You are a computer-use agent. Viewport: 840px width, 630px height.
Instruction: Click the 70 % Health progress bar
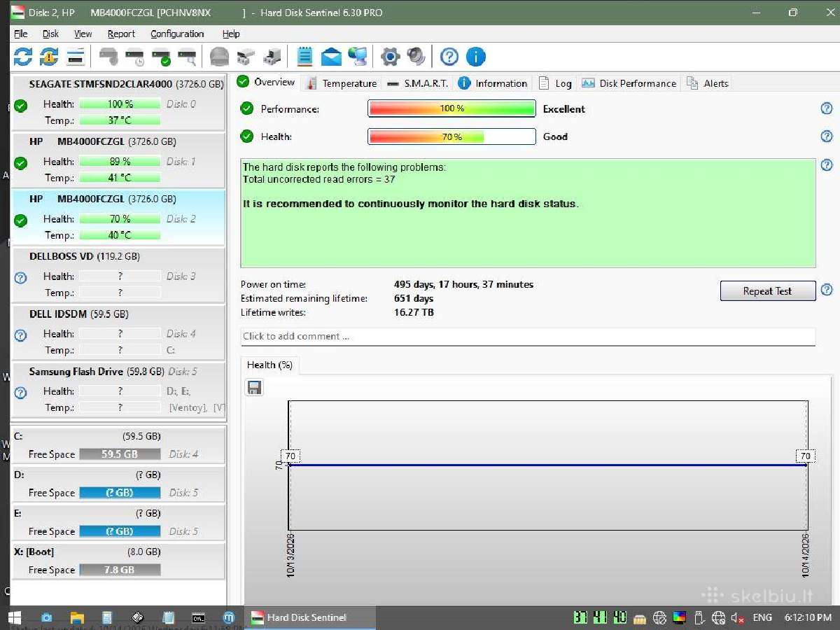point(451,136)
